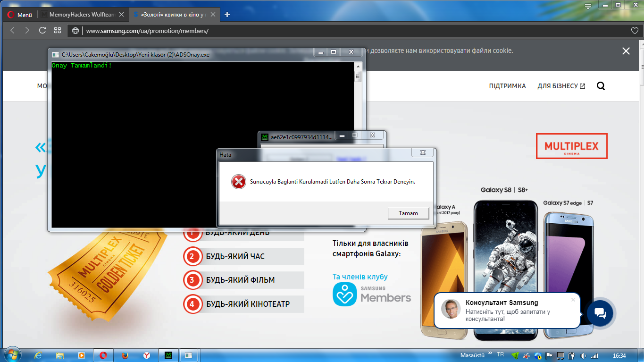Close the MemoryHackers Wolfteam tab
The height and width of the screenshot is (362, 644).
pos(121,15)
